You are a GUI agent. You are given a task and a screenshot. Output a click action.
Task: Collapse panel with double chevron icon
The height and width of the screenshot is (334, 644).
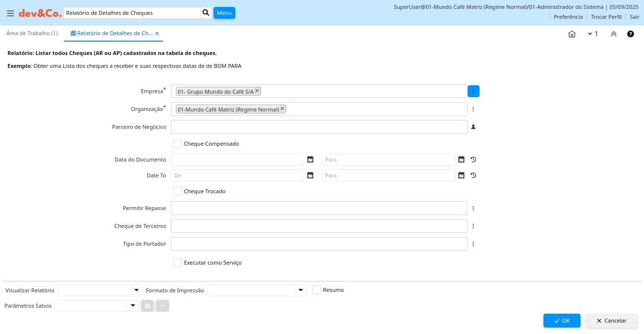click(x=613, y=34)
